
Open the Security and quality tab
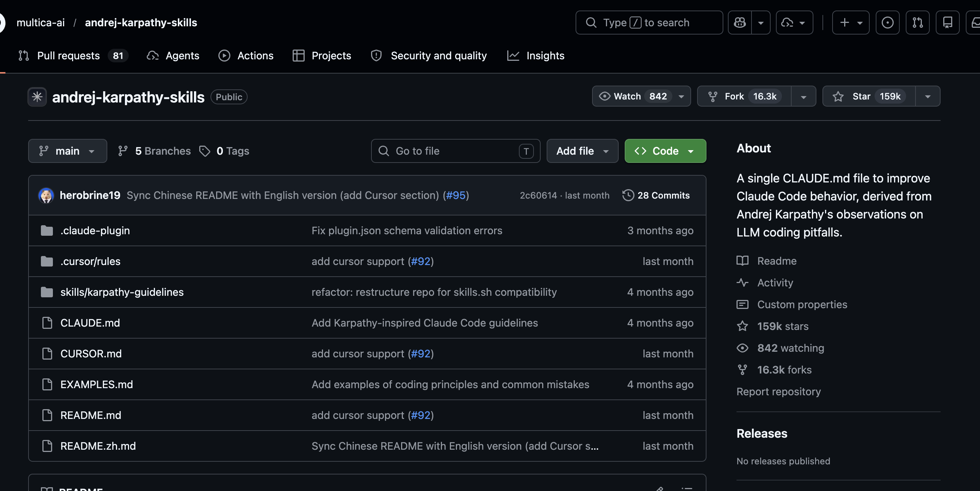429,56
